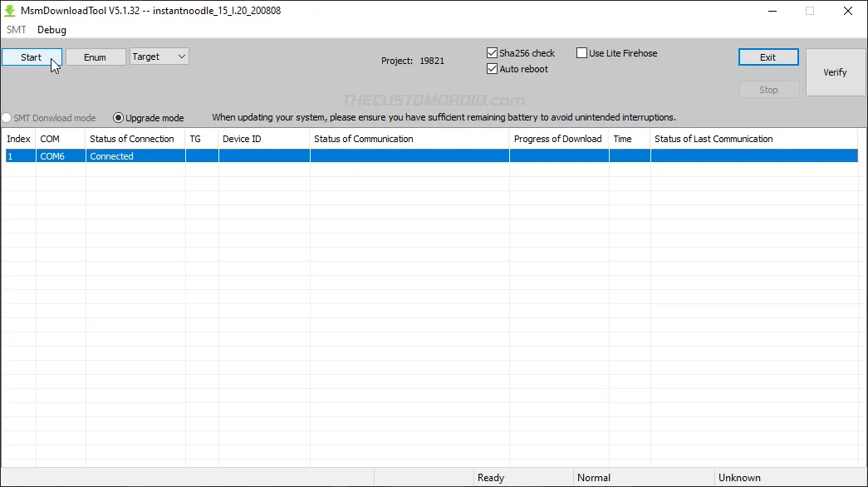
Task: Close the MsmDownloadTool window
Action: (x=847, y=11)
